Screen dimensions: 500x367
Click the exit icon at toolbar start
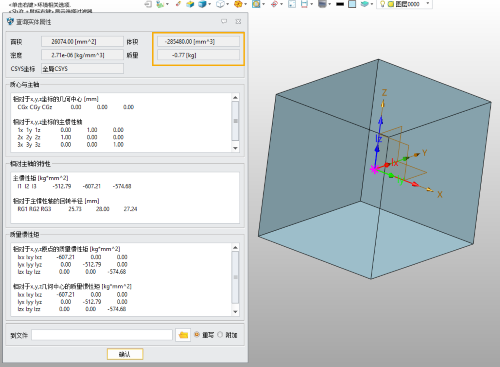(148, 4)
